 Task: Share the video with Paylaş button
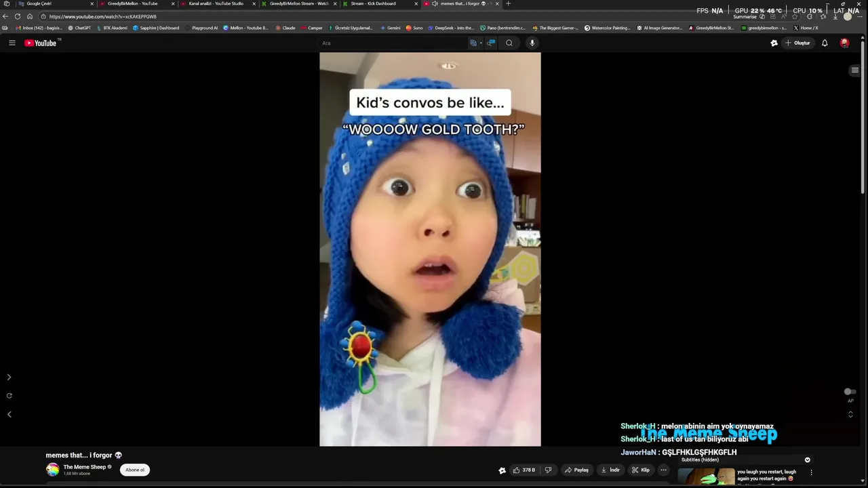coord(577,470)
